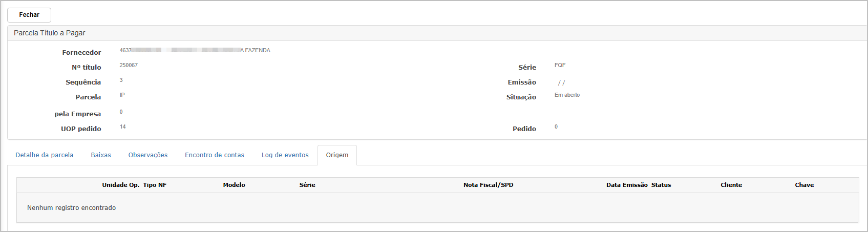868x232 pixels.
Task: Switch to the Baixas tab
Action: 101,155
